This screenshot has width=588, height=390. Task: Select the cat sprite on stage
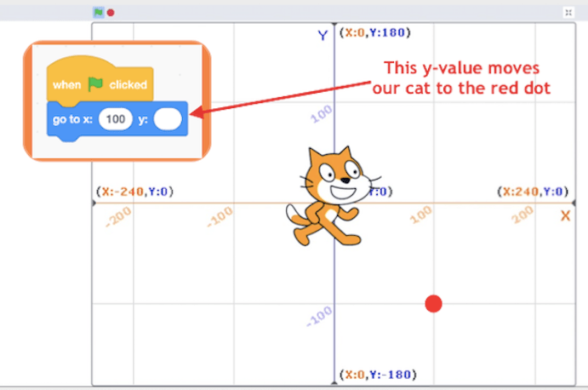333,197
